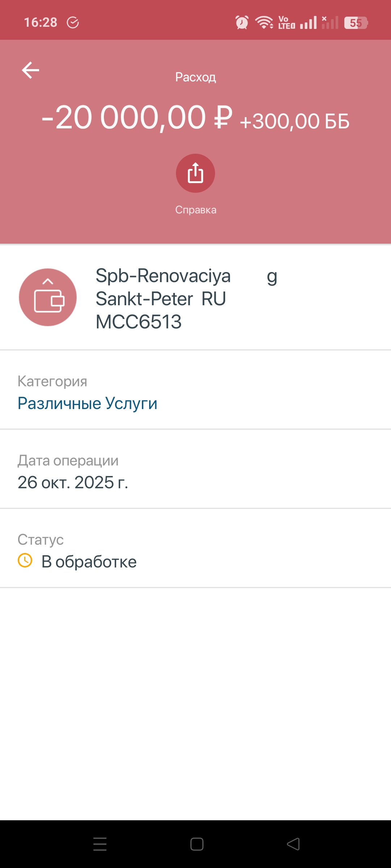Tap the alarm clock status bar icon

[242, 22]
